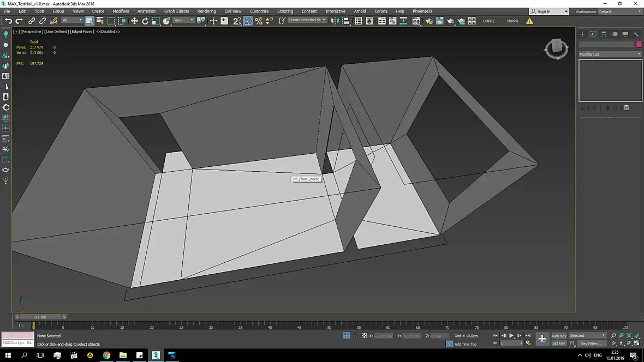Click the Percent Snap icon
The width and height of the screenshot is (644, 362).
[259, 21]
